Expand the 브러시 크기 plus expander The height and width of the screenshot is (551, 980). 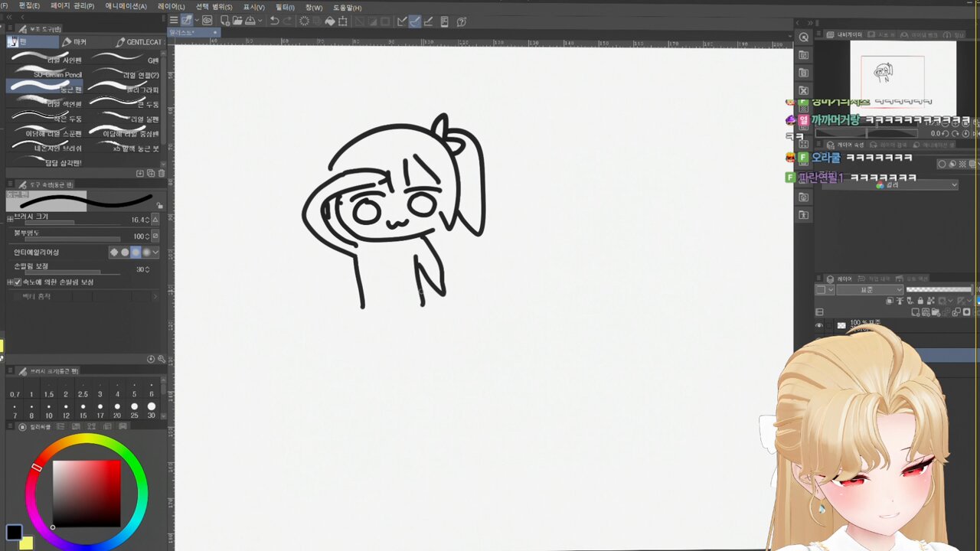[x=10, y=219]
